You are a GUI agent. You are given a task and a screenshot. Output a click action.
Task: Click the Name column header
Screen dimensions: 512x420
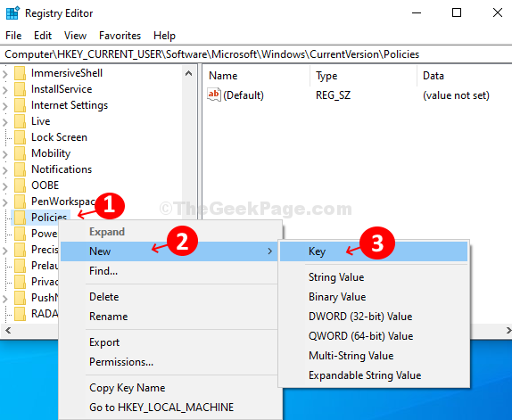pyautogui.click(x=256, y=76)
